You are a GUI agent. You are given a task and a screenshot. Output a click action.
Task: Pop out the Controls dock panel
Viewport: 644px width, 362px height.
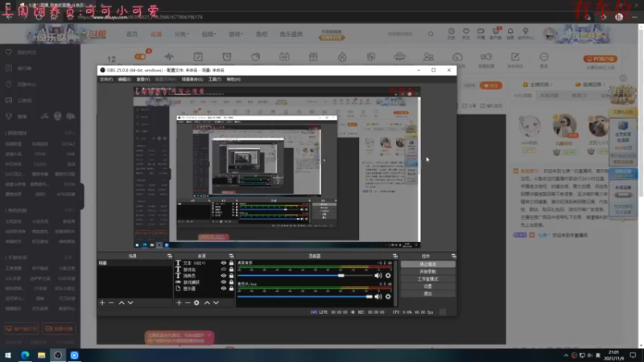click(x=453, y=256)
